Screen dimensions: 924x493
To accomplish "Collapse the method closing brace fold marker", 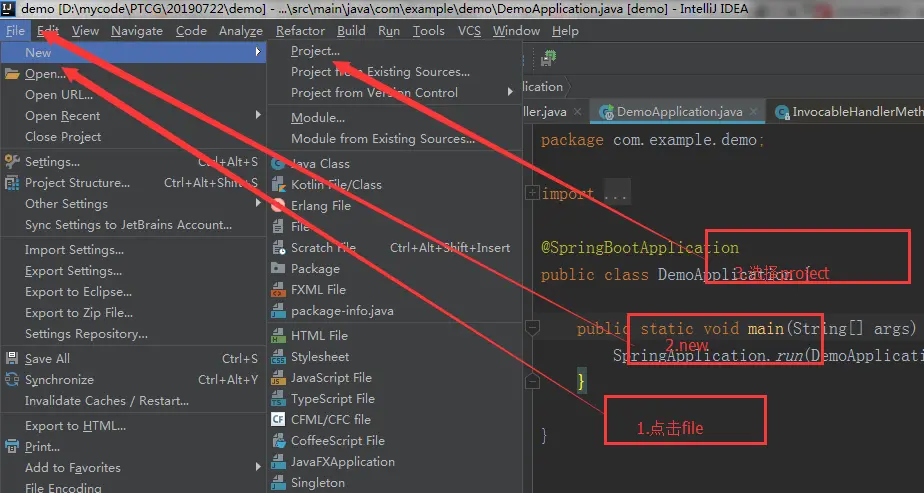I will (x=532, y=381).
